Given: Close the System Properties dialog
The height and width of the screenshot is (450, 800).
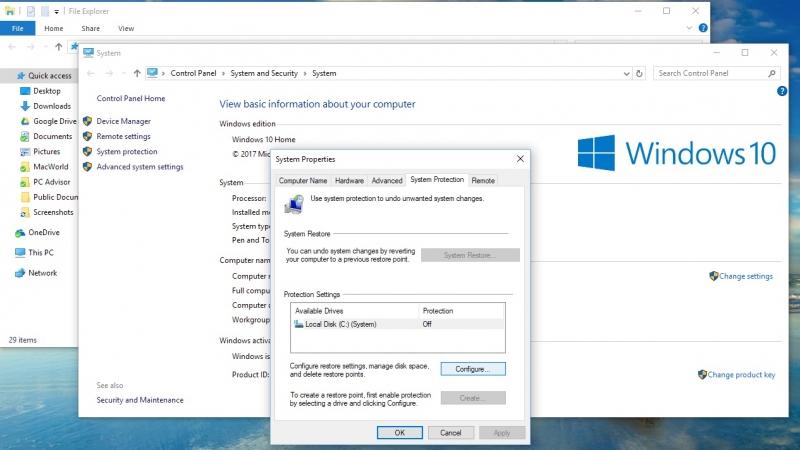Looking at the screenshot, I should tap(520, 159).
